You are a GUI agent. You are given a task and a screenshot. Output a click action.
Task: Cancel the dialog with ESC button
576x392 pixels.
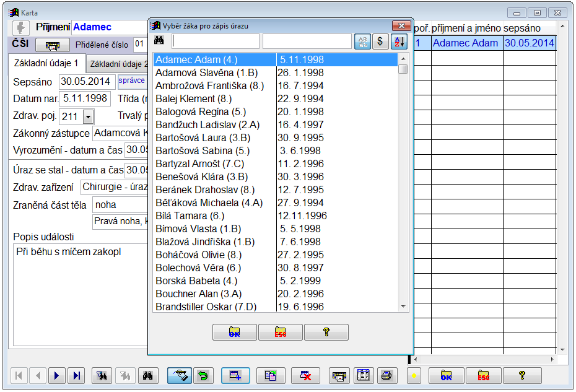coord(280,333)
